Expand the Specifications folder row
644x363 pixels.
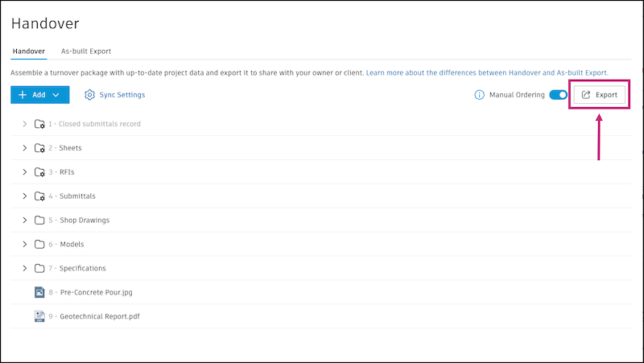coord(24,268)
